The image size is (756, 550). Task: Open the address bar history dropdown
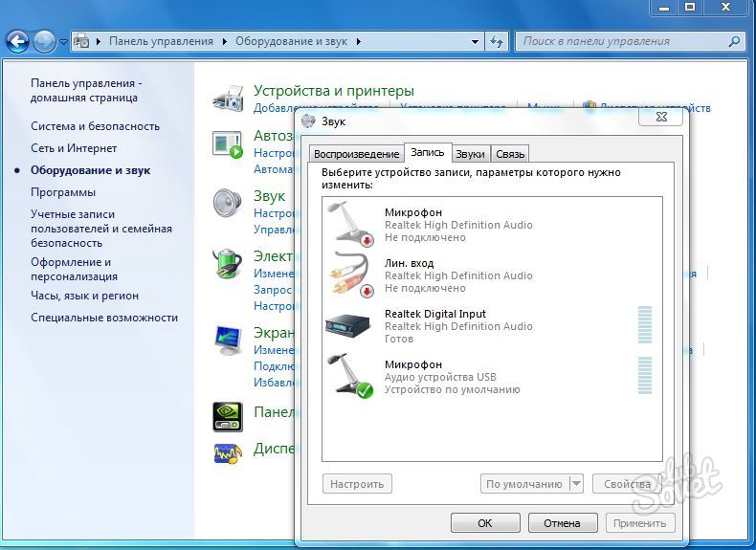click(x=475, y=42)
